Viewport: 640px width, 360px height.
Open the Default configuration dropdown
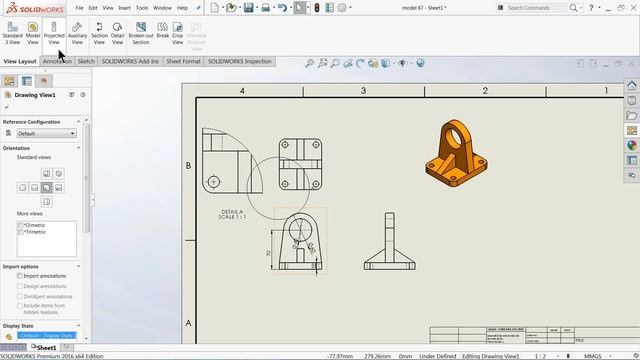[x=47, y=133]
